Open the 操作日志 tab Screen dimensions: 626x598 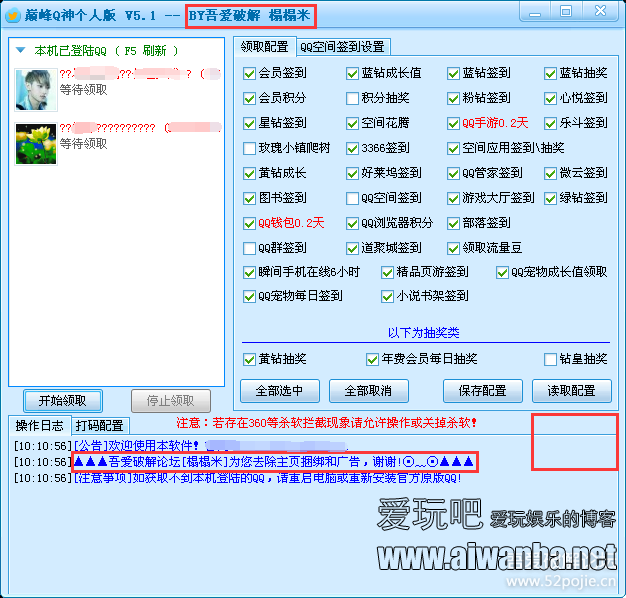[x=39, y=426]
